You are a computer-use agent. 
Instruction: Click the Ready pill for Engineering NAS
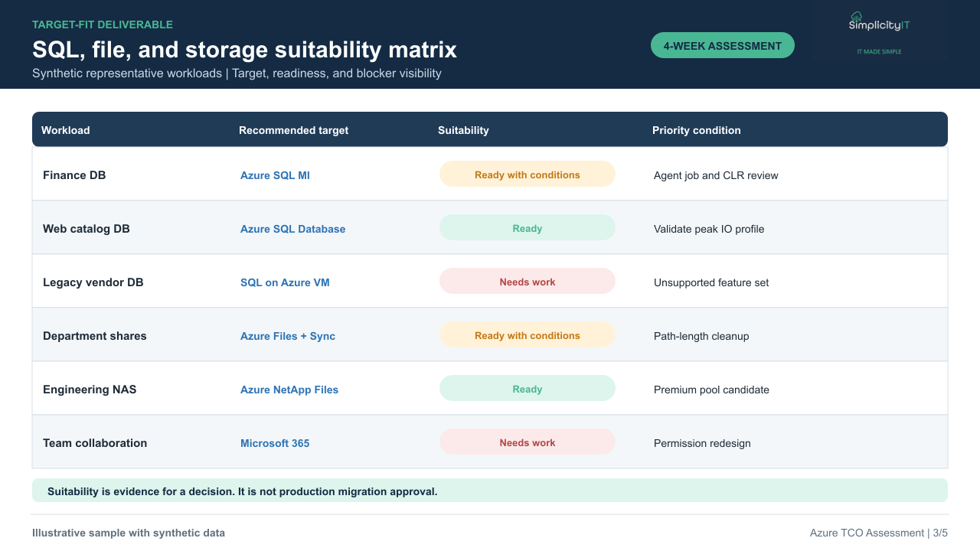pos(528,389)
